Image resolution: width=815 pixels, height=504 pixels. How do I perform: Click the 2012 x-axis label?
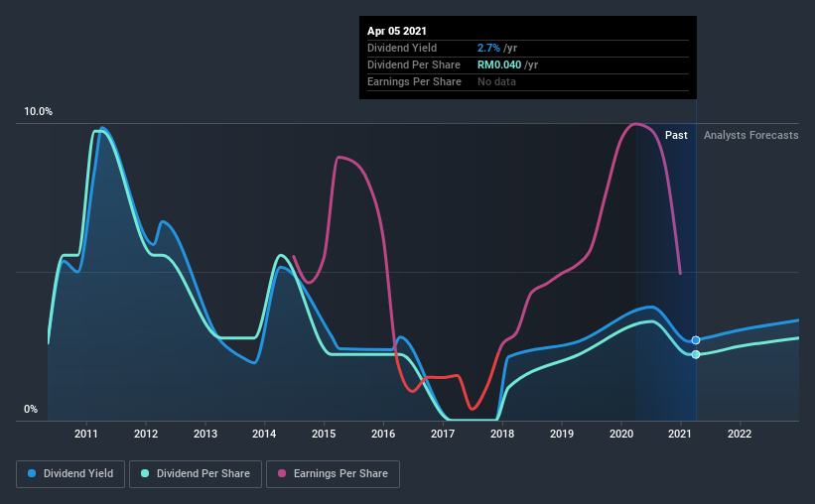[146, 434]
